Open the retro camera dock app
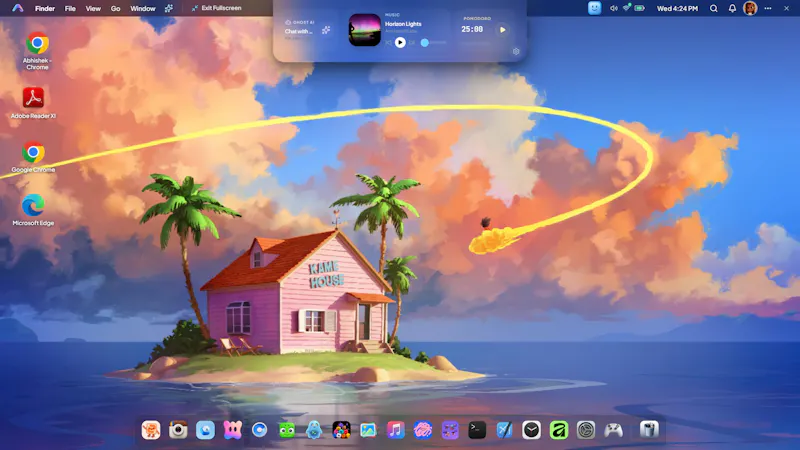This screenshot has width=800, height=450. (x=178, y=430)
